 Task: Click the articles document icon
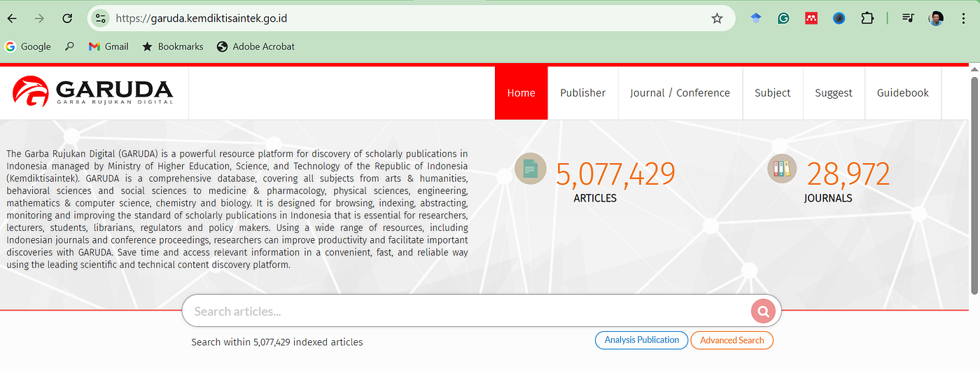coord(531,169)
